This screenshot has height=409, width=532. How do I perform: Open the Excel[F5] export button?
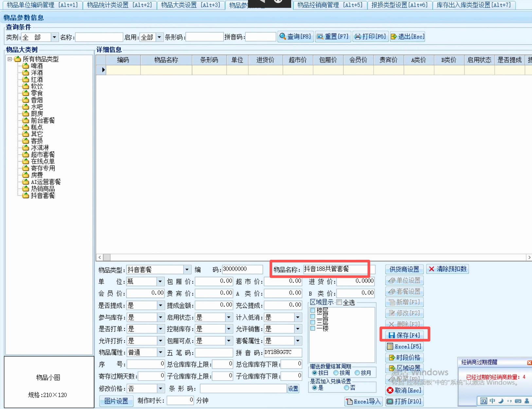tap(404, 347)
